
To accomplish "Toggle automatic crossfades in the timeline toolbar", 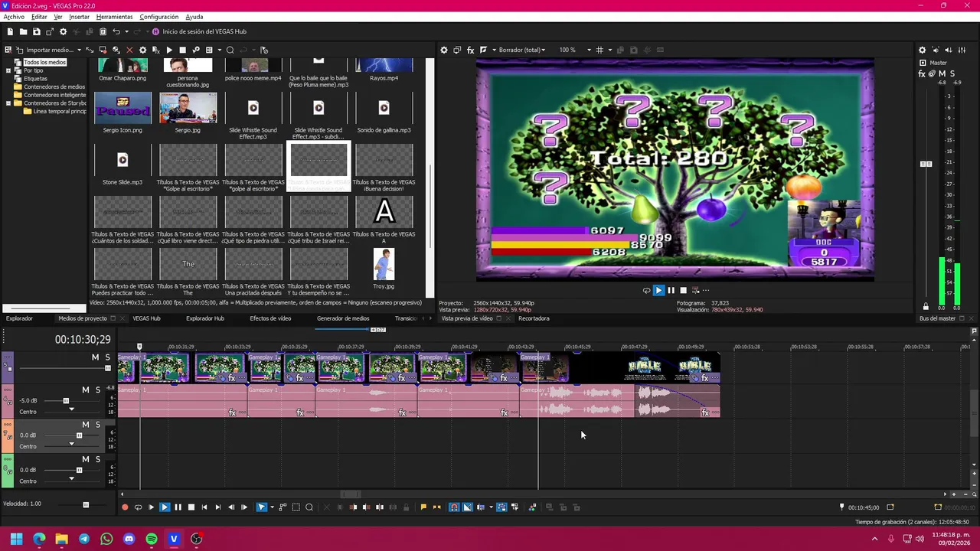I will click(467, 507).
